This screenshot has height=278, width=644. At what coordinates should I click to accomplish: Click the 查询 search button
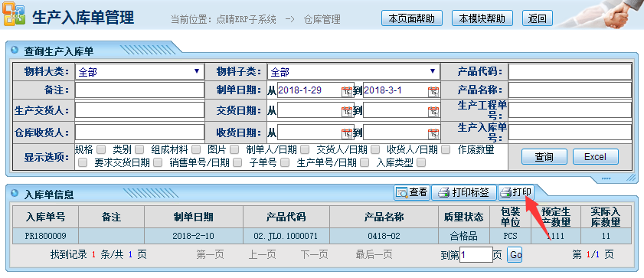click(x=544, y=157)
